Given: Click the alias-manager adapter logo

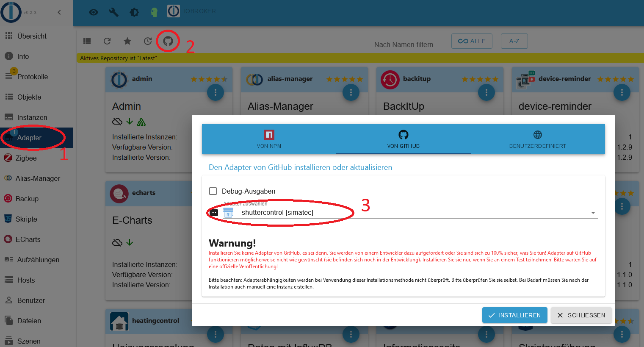Looking at the screenshot, I should click(x=254, y=80).
